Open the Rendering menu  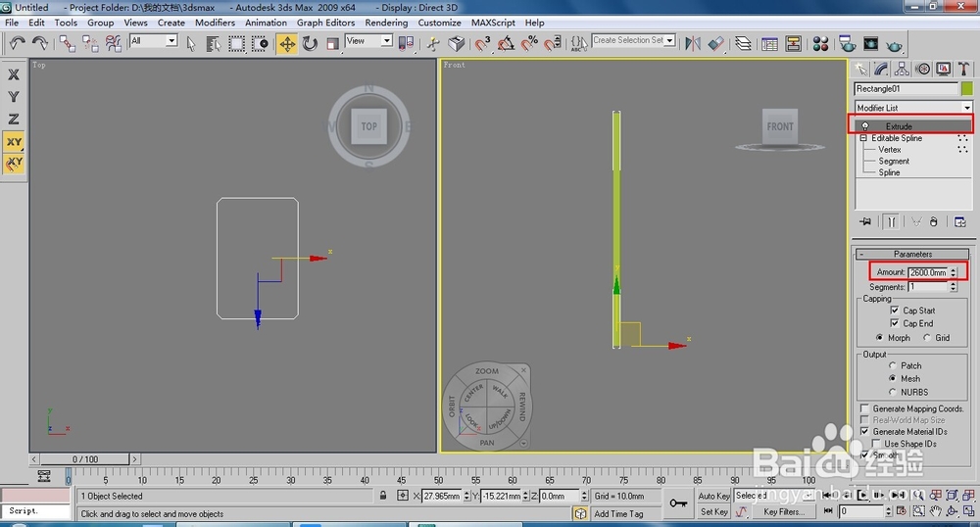point(386,23)
